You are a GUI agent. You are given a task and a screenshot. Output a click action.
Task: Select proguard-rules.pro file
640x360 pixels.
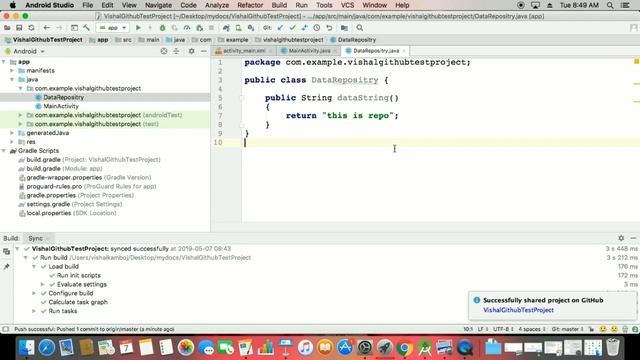click(x=87, y=186)
